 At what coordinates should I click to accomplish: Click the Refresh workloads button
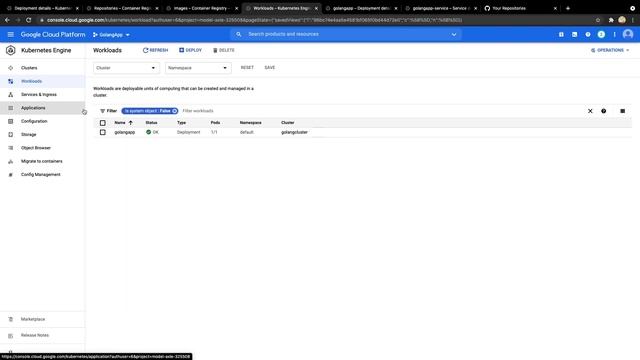tap(156, 50)
